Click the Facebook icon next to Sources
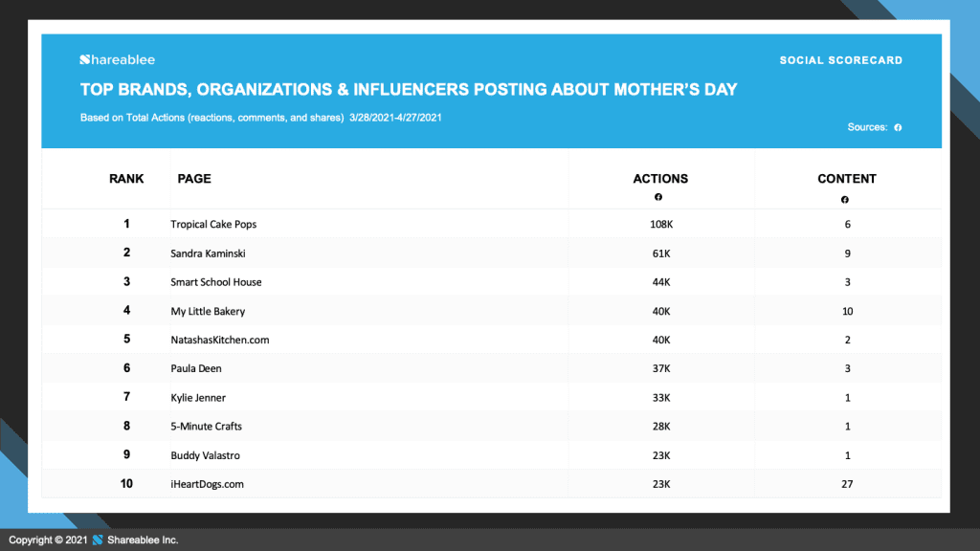This screenshot has height=551, width=980. point(898,127)
